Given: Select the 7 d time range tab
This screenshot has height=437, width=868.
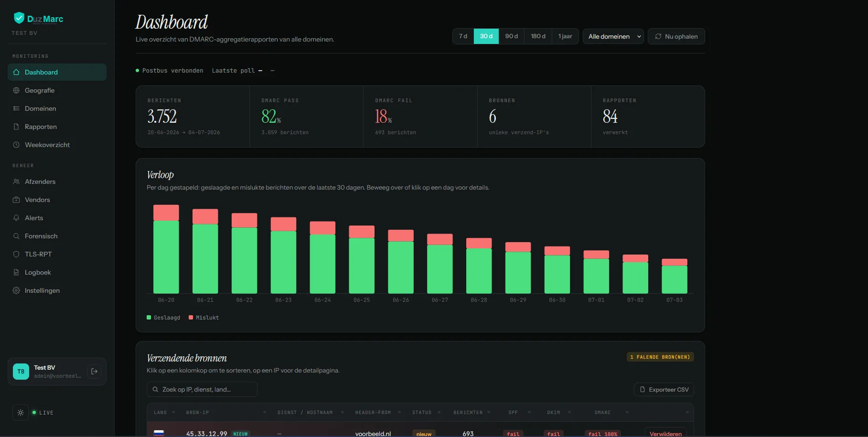Looking at the screenshot, I should point(463,36).
